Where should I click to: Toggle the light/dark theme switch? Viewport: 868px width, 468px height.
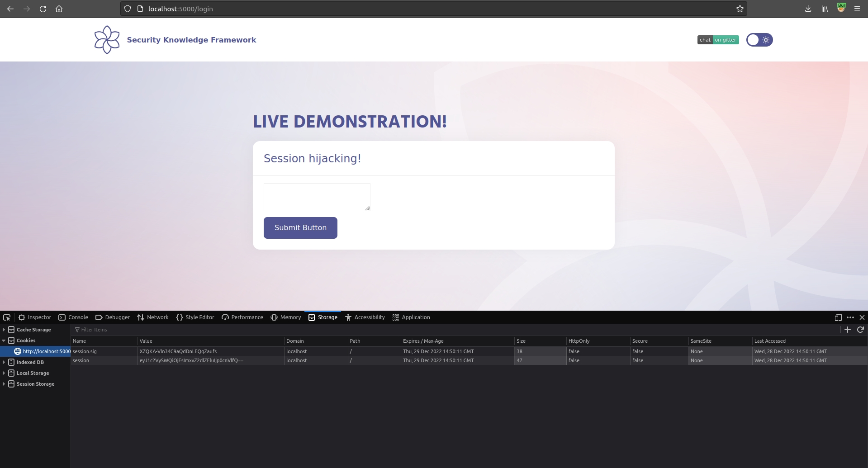coord(759,40)
